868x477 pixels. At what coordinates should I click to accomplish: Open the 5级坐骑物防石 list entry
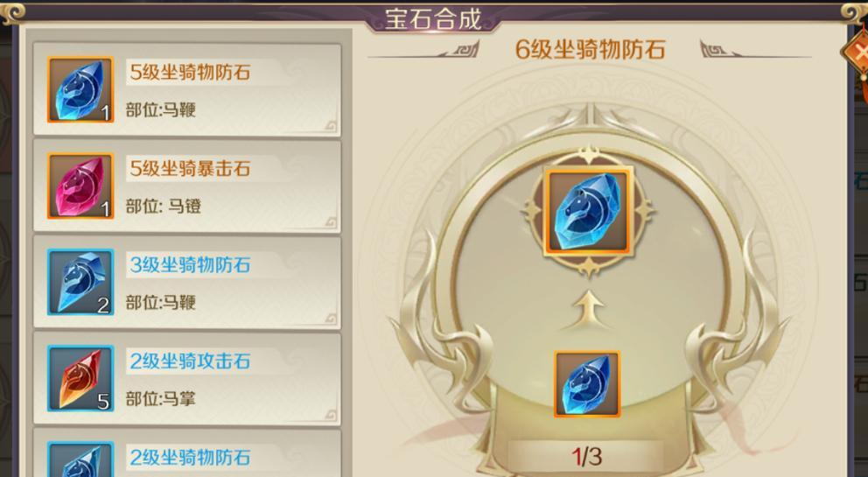click(187, 90)
